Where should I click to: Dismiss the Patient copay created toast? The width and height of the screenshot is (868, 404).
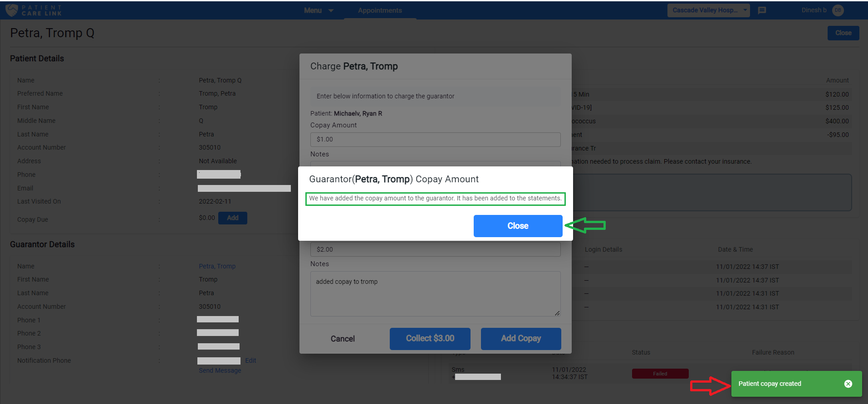pos(848,384)
